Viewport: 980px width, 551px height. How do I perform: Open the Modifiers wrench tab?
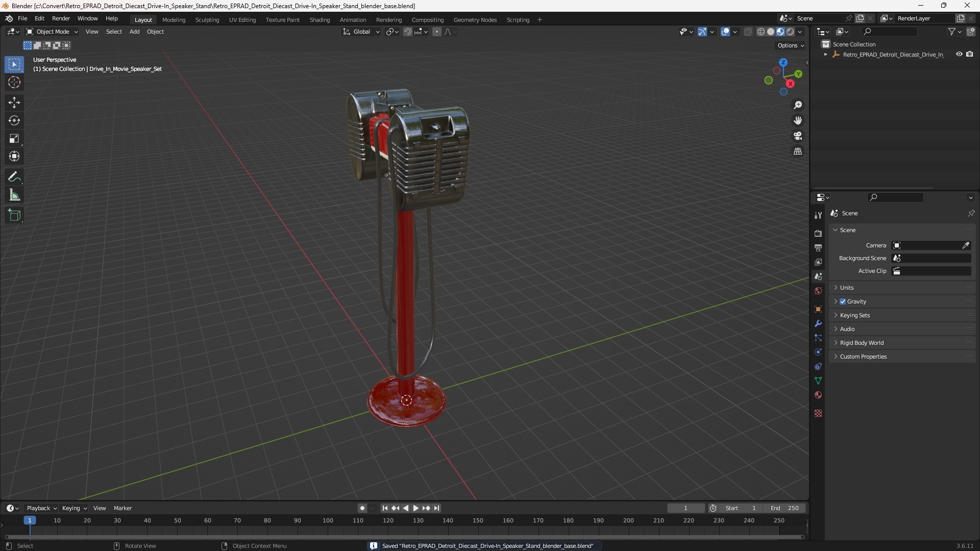tap(818, 323)
